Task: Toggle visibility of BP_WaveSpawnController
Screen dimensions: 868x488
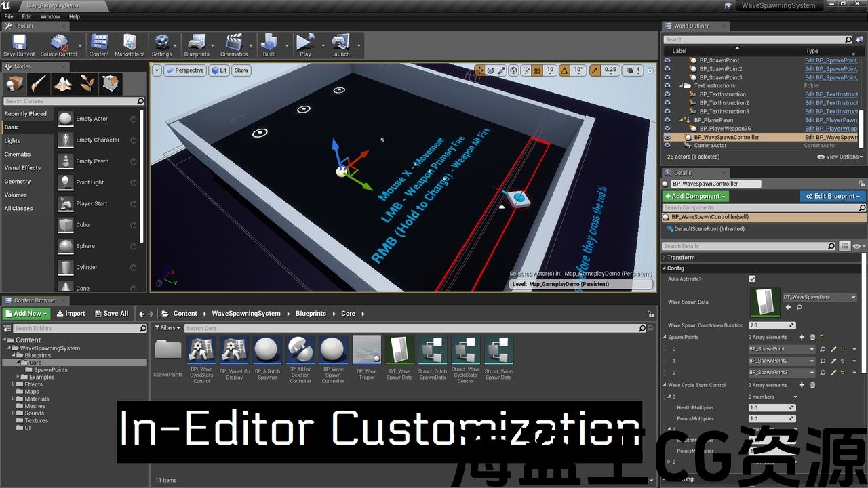Action: [667, 137]
